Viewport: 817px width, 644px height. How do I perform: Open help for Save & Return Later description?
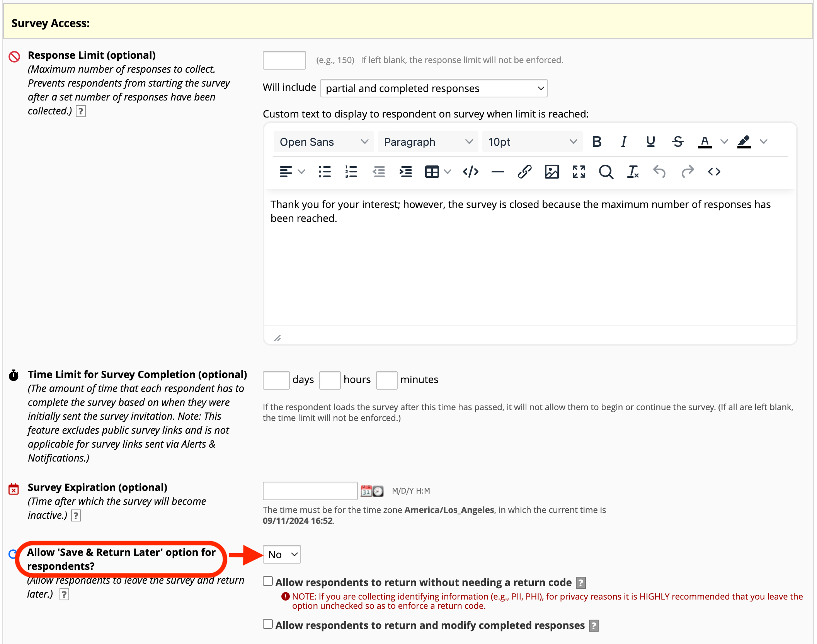(x=64, y=595)
